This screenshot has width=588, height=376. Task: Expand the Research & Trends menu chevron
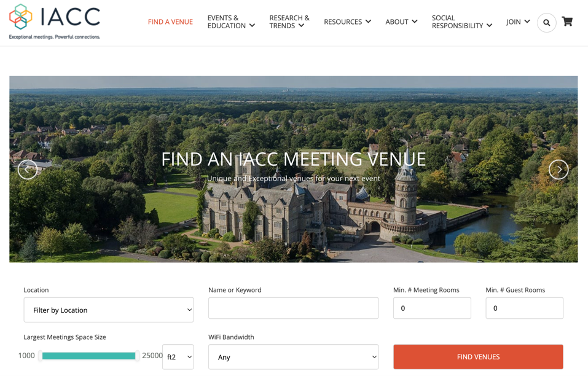(x=302, y=25)
